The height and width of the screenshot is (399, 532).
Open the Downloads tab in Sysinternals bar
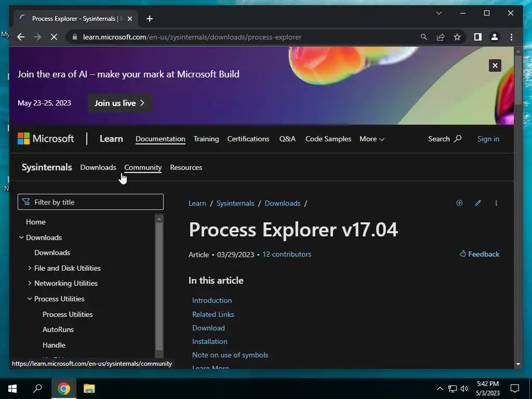(98, 167)
